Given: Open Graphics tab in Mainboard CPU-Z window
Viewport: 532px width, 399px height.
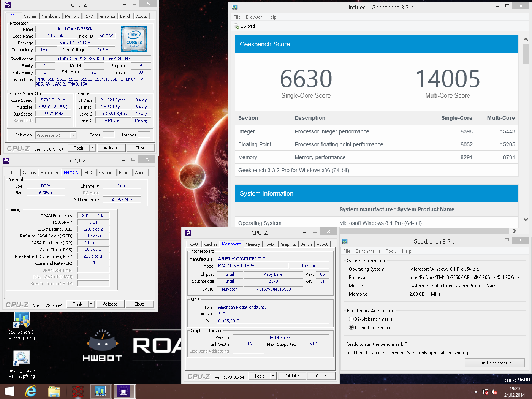Looking at the screenshot, I should [288, 244].
